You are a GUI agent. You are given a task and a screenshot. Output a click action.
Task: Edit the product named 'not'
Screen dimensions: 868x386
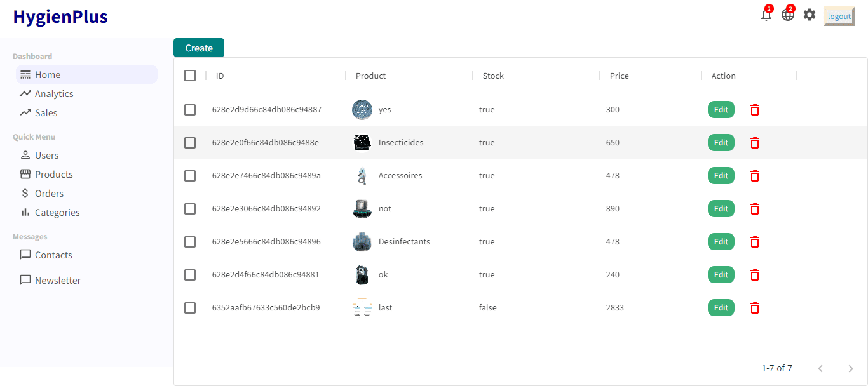pos(721,209)
